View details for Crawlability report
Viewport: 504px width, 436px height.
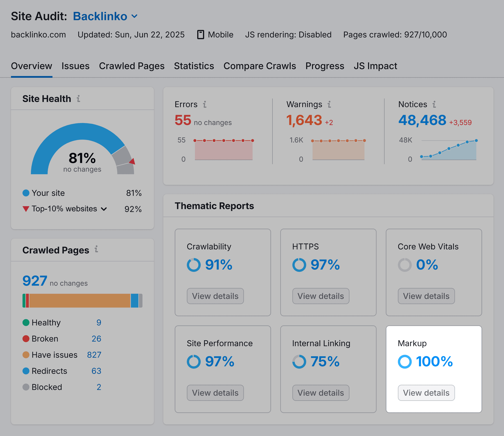(215, 296)
